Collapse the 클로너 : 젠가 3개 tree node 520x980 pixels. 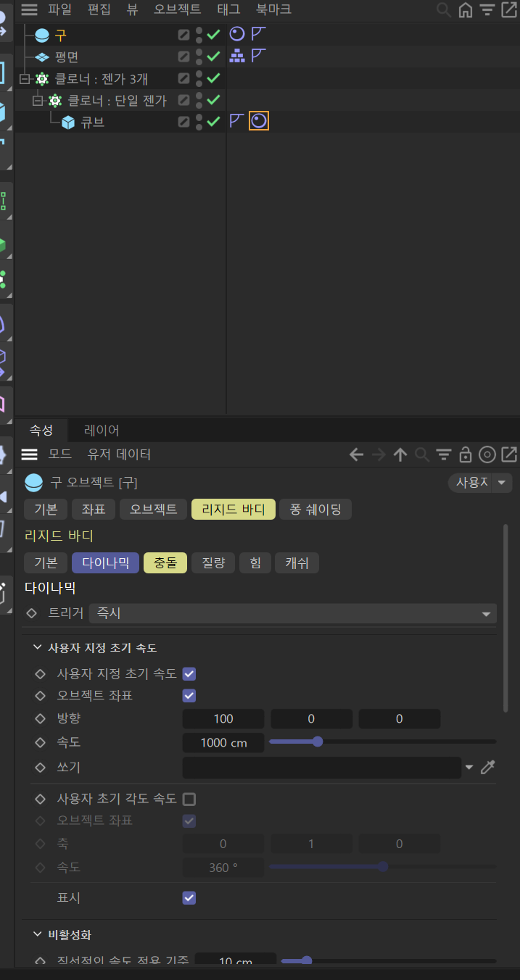tap(24, 78)
